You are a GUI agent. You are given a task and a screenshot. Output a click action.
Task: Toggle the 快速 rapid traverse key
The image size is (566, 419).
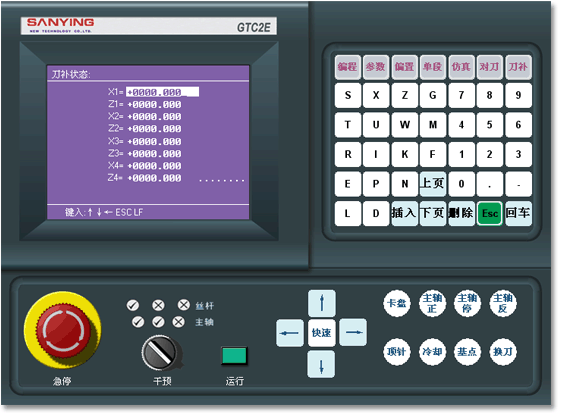(x=321, y=333)
